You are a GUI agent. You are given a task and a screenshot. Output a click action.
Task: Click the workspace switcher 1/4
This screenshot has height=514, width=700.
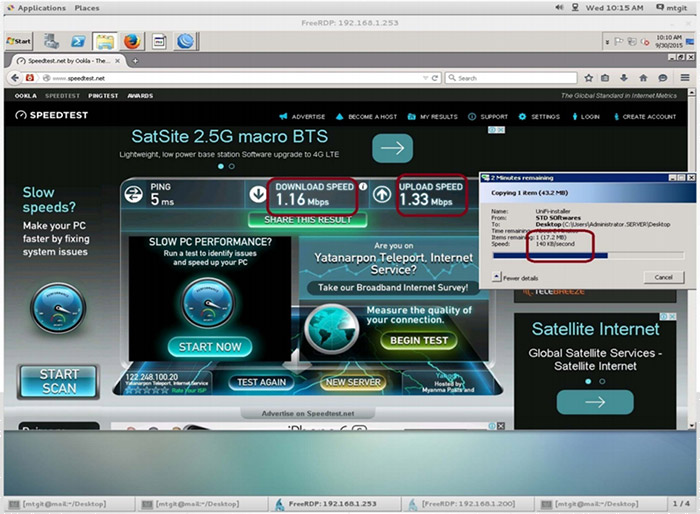point(681,504)
